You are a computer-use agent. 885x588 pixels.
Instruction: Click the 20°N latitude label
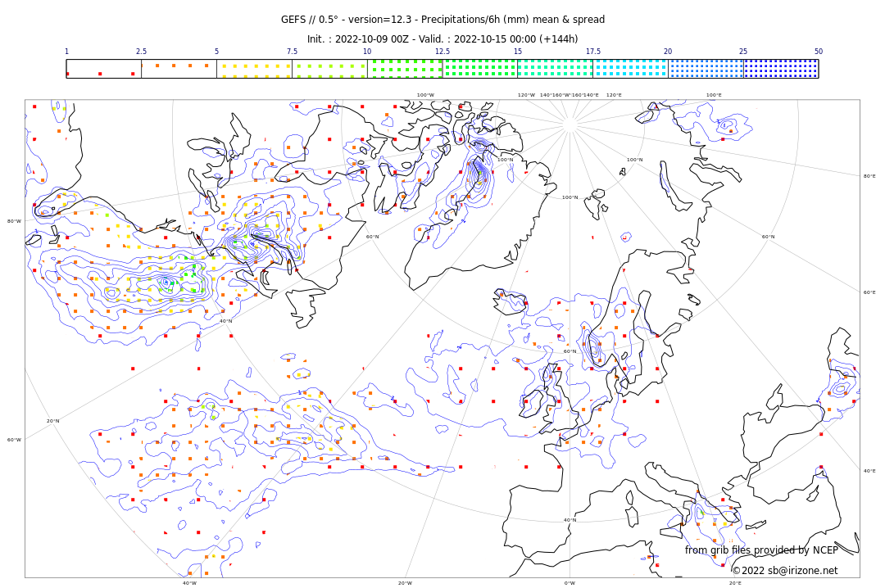click(x=52, y=421)
